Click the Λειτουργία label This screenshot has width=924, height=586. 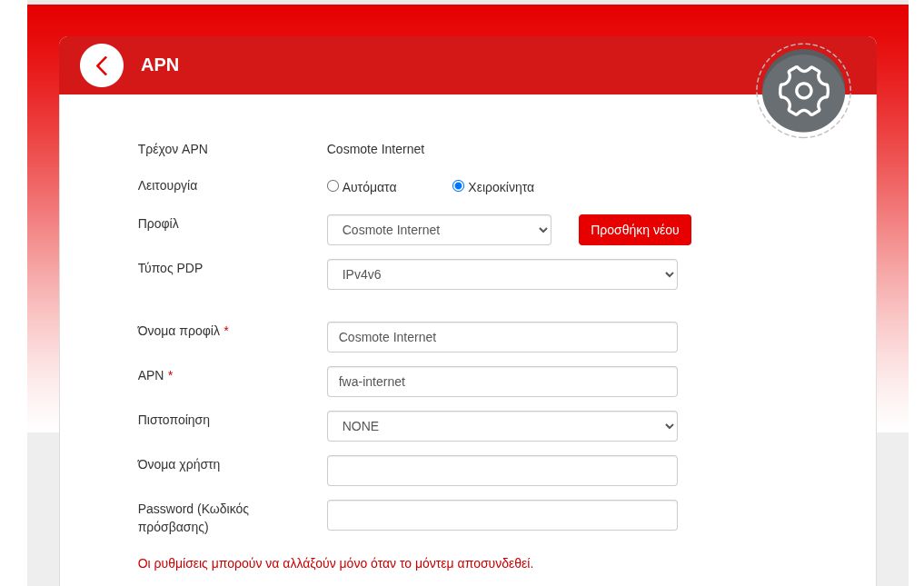tap(167, 185)
